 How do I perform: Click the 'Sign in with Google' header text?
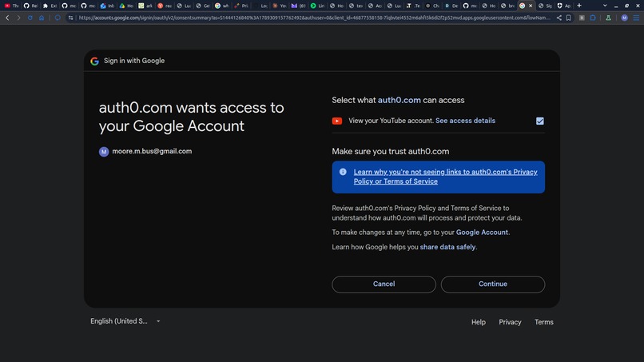tap(134, 61)
